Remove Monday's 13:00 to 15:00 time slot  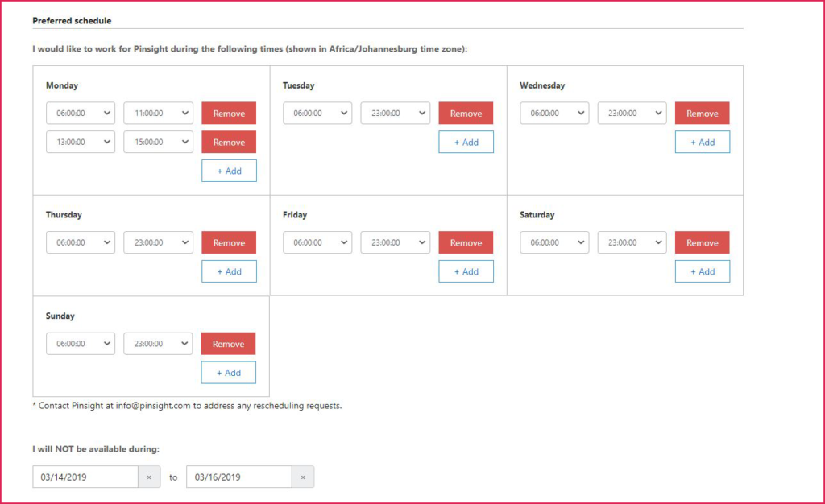(229, 143)
